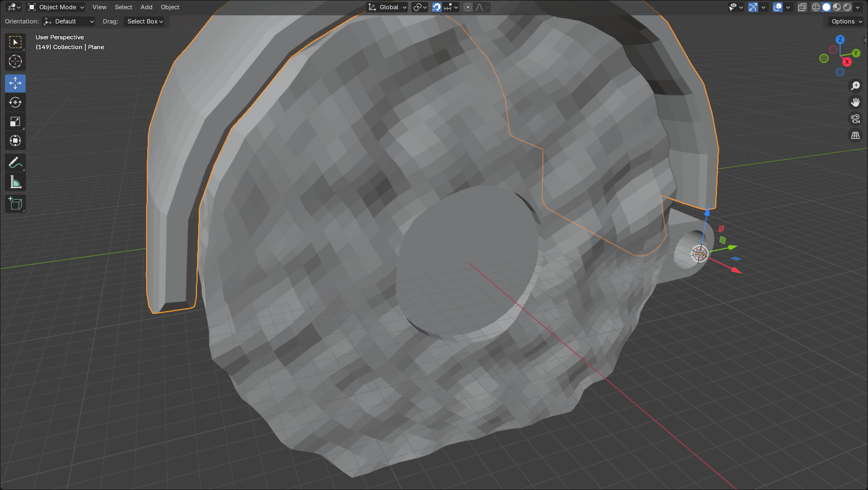This screenshot has width=868, height=490.
Task: Click the Options button
Action: coord(846,21)
